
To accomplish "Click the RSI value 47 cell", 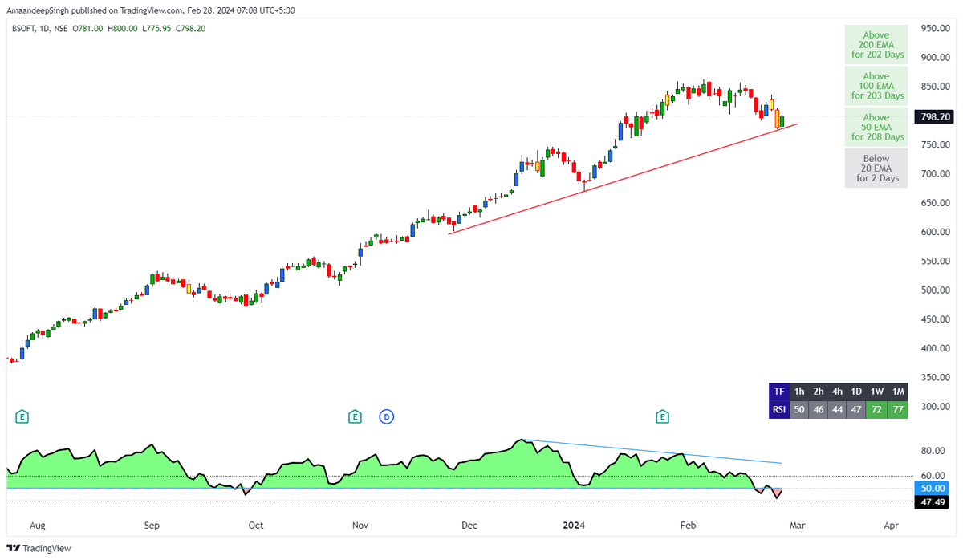I will (856, 410).
